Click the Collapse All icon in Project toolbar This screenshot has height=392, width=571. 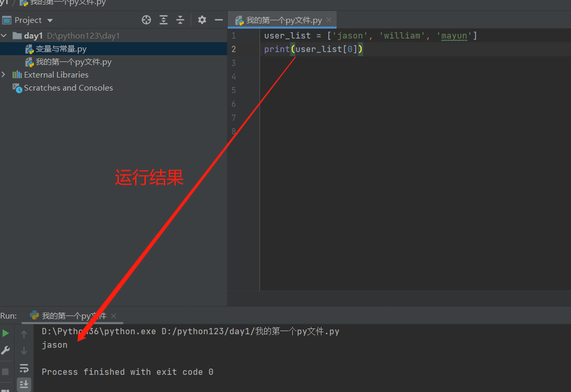tap(180, 20)
